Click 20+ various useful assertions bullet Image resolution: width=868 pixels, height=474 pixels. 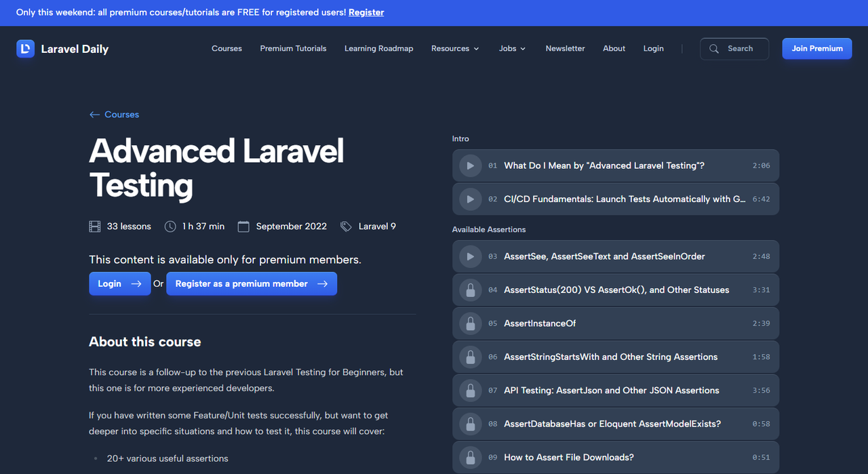click(167, 458)
